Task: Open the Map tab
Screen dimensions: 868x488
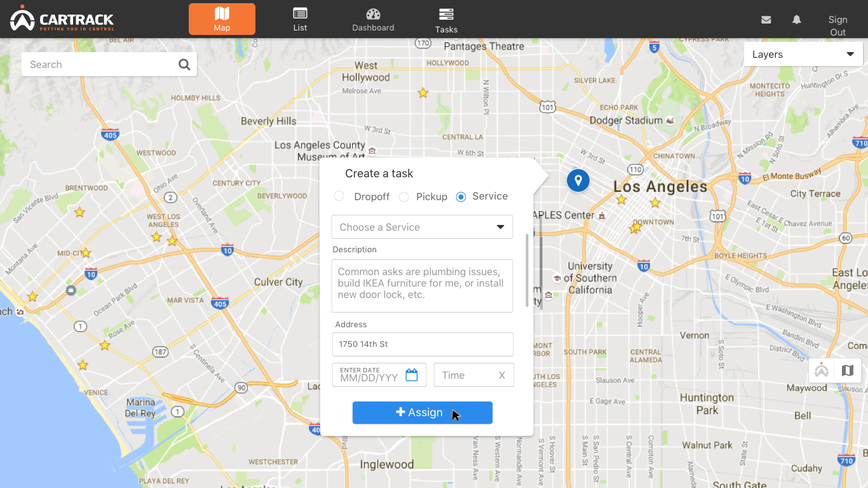Action: click(x=222, y=19)
